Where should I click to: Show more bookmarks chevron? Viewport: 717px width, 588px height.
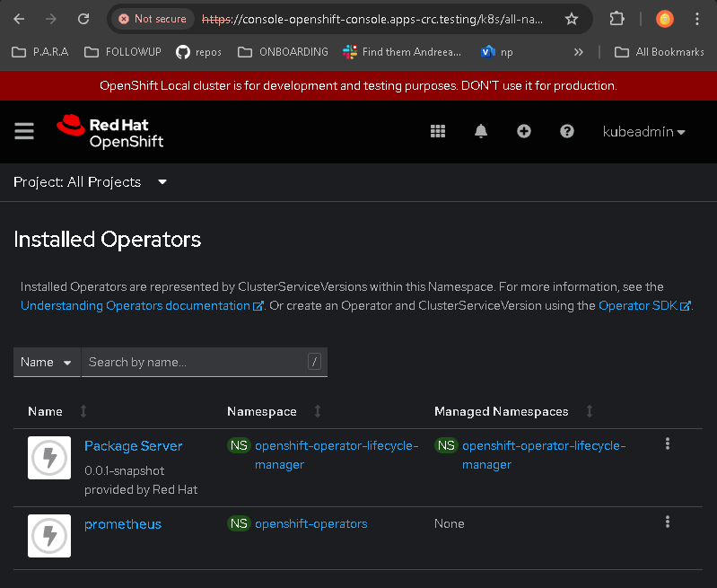click(579, 52)
